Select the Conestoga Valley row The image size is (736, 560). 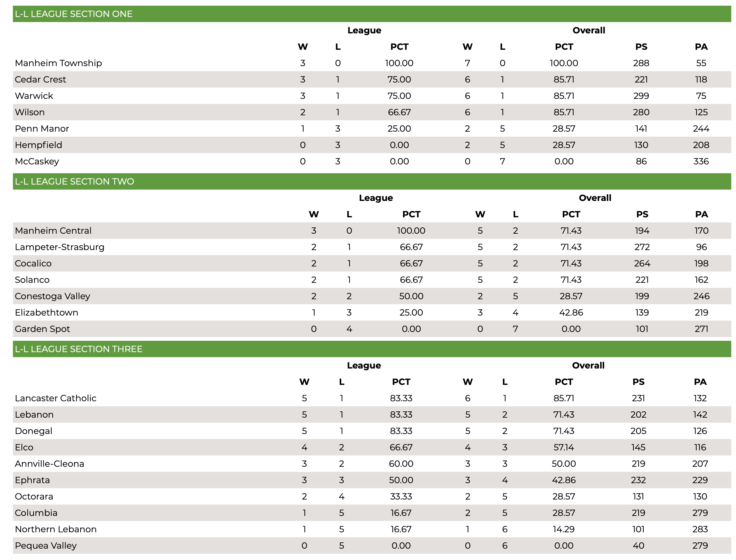click(x=372, y=296)
